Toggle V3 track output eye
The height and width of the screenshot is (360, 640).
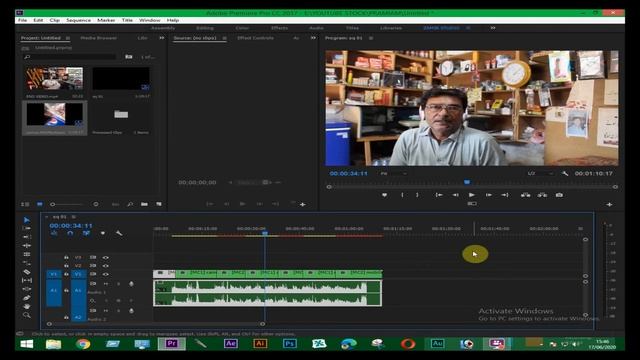coord(106,258)
